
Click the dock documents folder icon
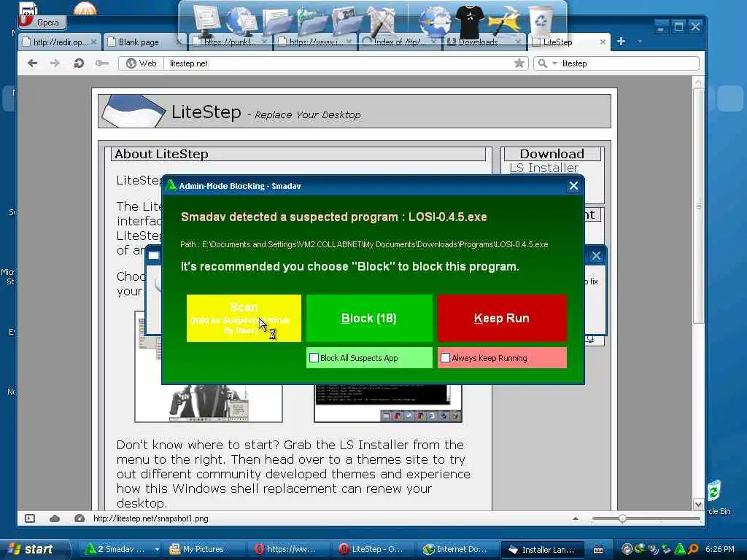coord(278,21)
